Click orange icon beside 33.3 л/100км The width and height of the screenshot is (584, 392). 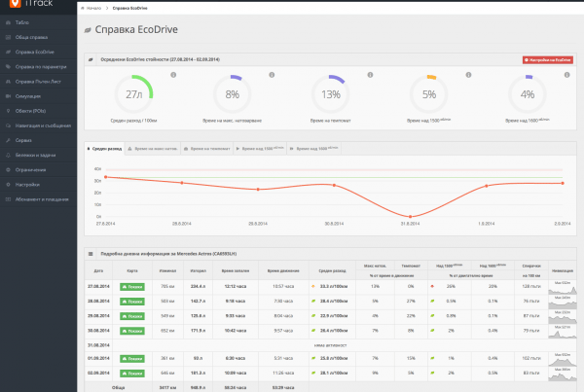point(313,286)
